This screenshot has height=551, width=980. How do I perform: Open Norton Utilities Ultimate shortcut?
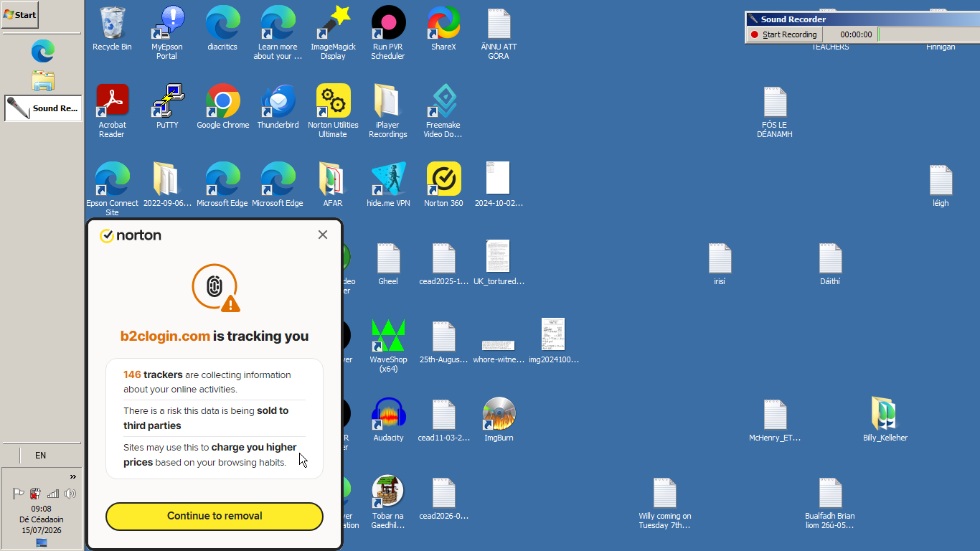pyautogui.click(x=333, y=110)
